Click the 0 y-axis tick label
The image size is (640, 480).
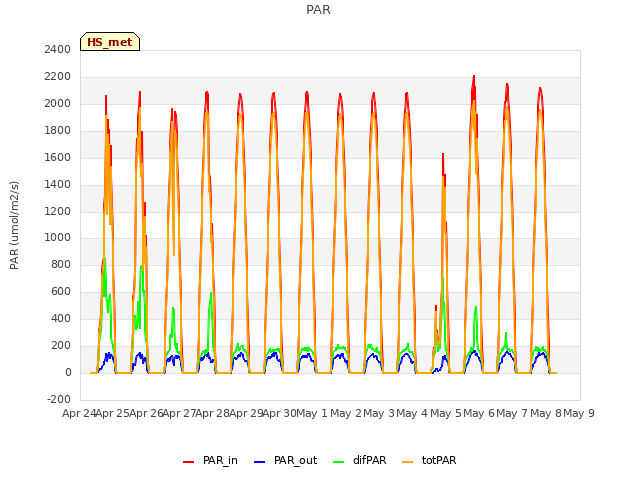pyautogui.click(x=68, y=372)
